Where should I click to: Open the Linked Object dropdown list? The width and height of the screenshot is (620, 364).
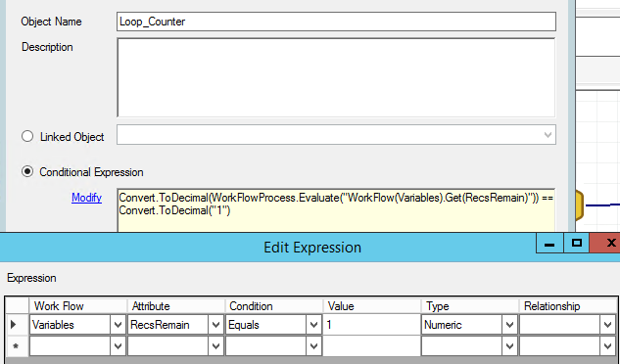click(548, 135)
